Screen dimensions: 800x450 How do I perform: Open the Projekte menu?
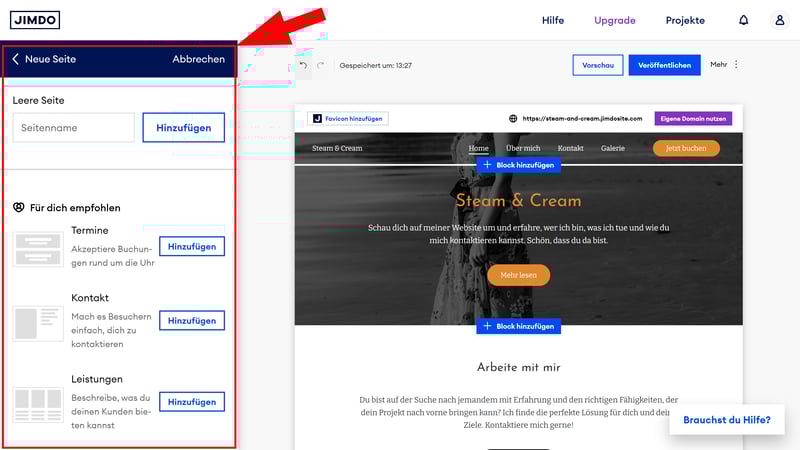click(x=685, y=20)
